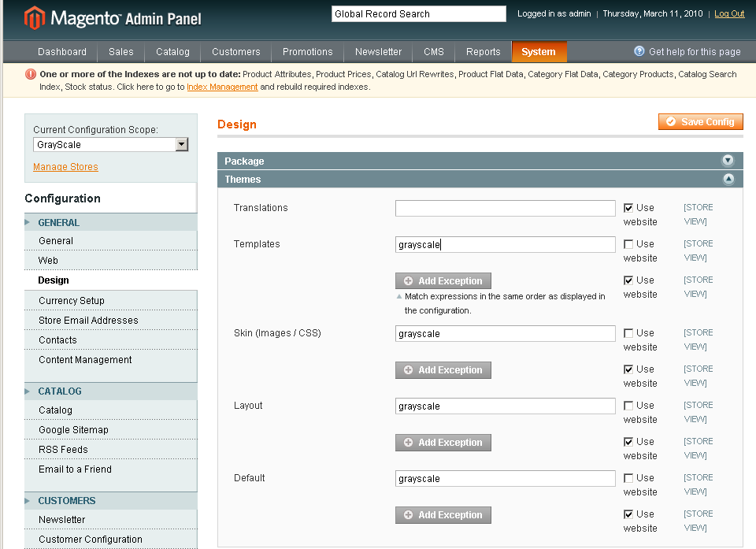Screen dimensions: 756x549
Task: Click the Package section header
Action: click(x=480, y=161)
